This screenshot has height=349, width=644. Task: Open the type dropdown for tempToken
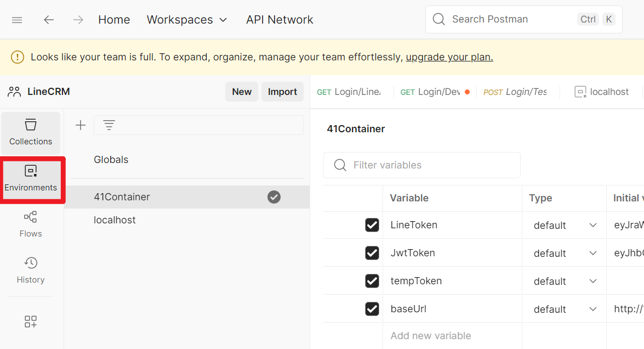pos(565,282)
